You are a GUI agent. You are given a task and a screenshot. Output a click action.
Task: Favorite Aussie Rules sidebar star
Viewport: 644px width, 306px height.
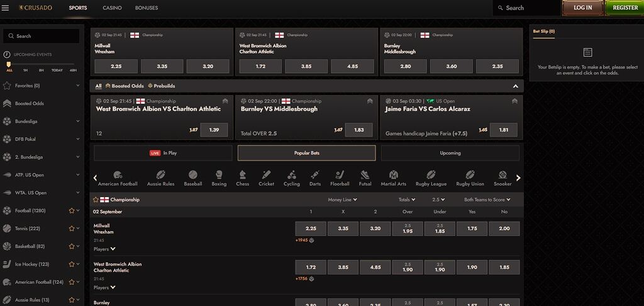click(72, 300)
